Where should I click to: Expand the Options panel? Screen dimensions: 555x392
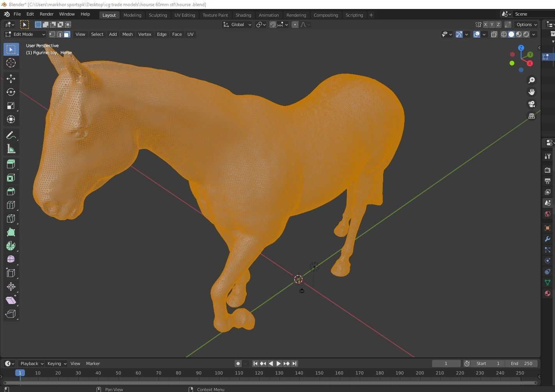coord(525,25)
